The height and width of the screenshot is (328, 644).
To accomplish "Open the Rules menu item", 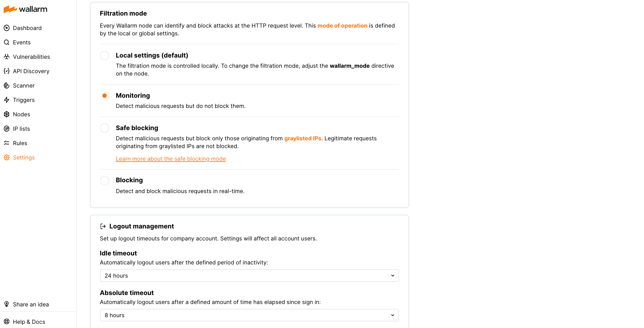I will [x=20, y=143].
